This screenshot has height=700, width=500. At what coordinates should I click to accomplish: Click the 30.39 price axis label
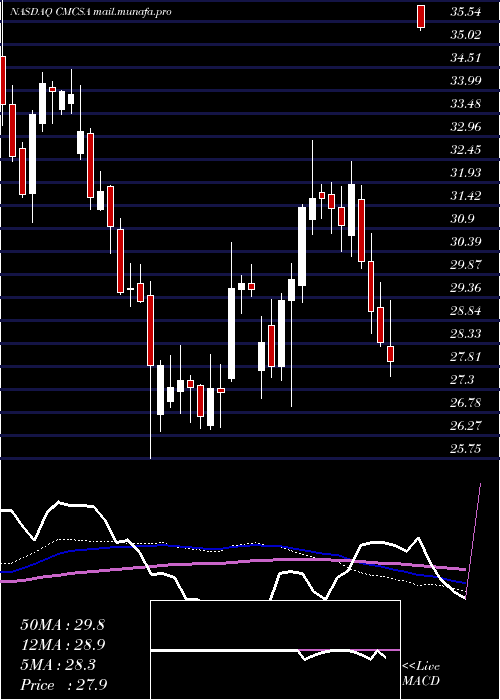point(465,242)
